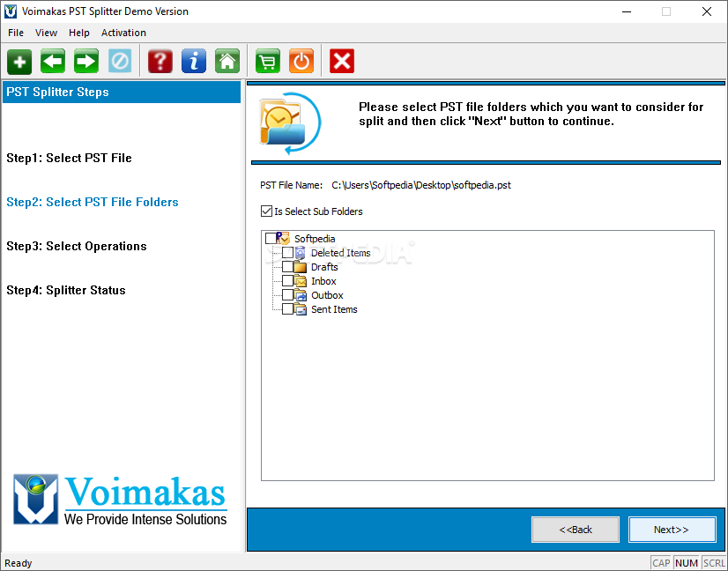This screenshot has width=728, height=571.
Task: Click the red X exit toolbar icon
Action: pyautogui.click(x=342, y=62)
